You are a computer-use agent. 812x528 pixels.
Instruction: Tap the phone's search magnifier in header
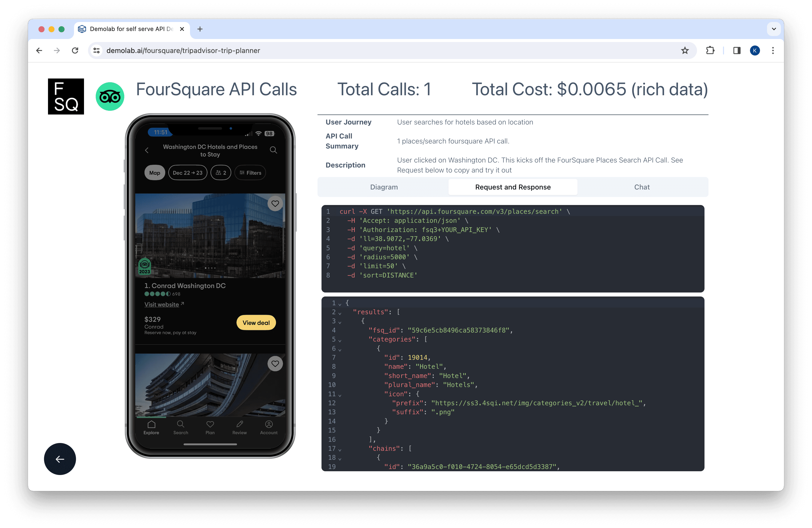point(273,150)
